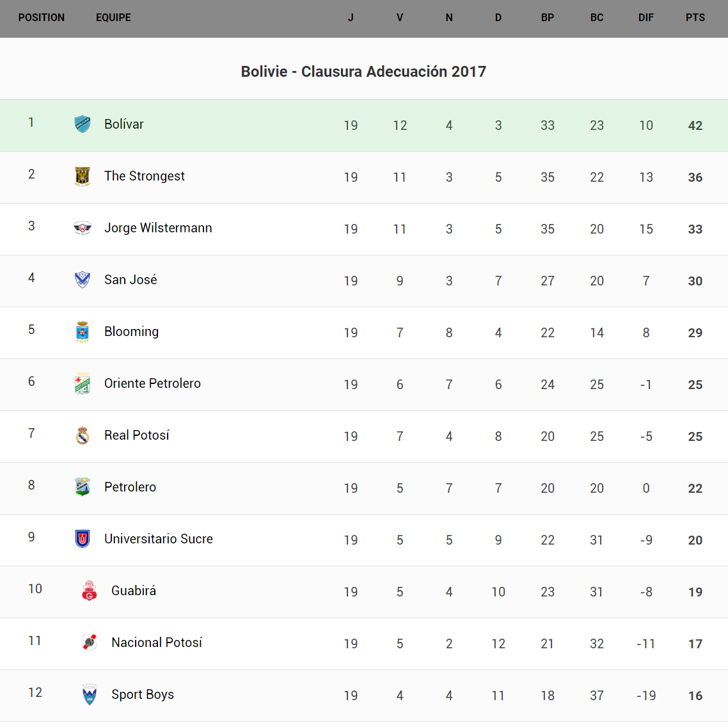Click the Real Potosí crest
This screenshot has height=727, width=728.
[x=83, y=435]
